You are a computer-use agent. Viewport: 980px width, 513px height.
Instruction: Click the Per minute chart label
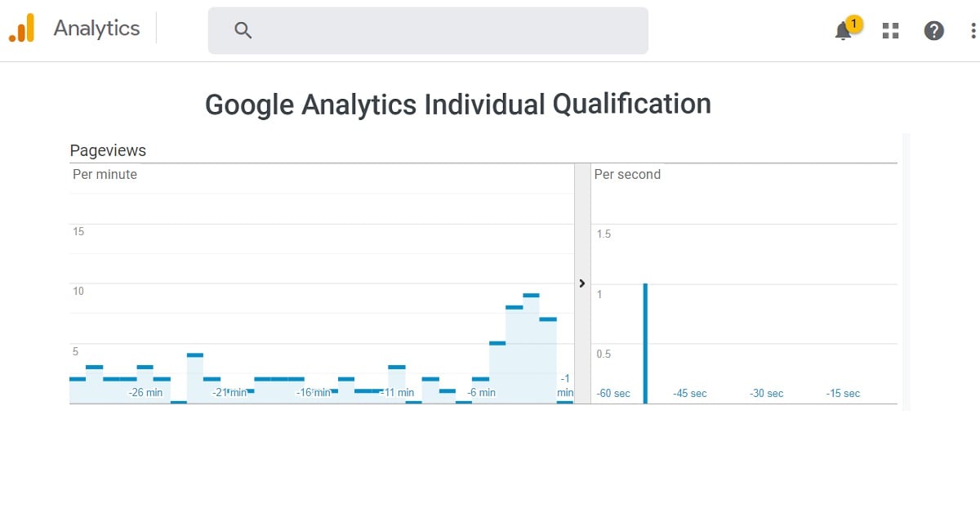coord(105,174)
